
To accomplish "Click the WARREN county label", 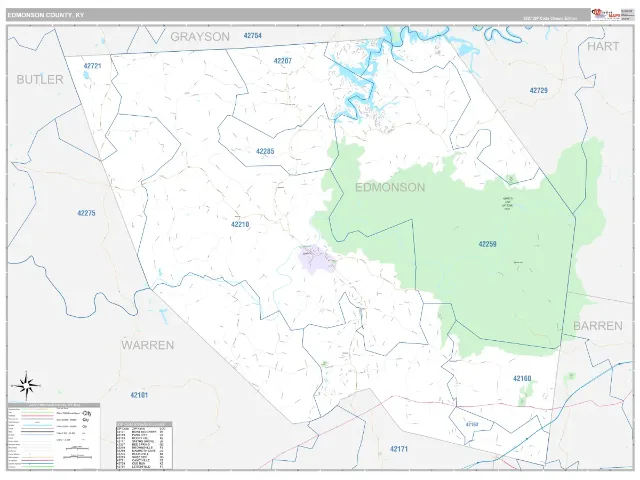I will [x=148, y=345].
